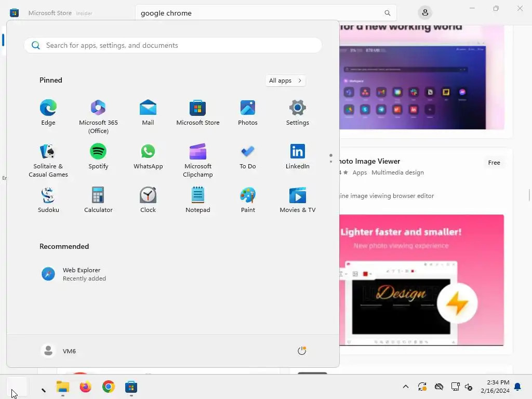Open Edge from pinned apps

[x=48, y=113]
